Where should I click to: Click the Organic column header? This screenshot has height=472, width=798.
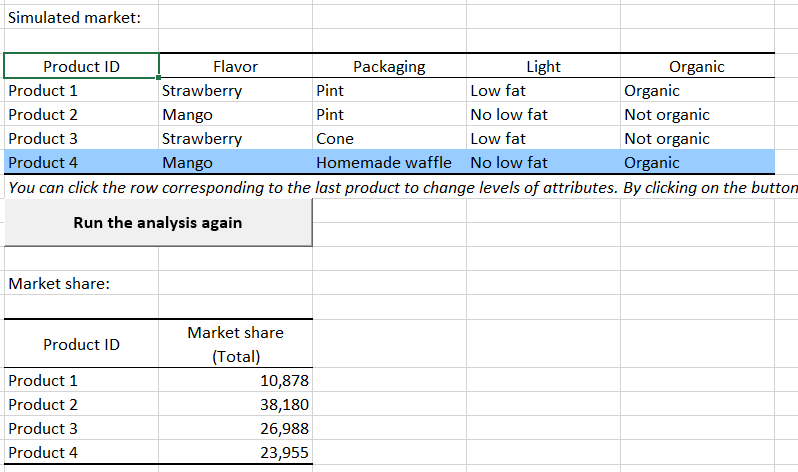[x=697, y=67]
